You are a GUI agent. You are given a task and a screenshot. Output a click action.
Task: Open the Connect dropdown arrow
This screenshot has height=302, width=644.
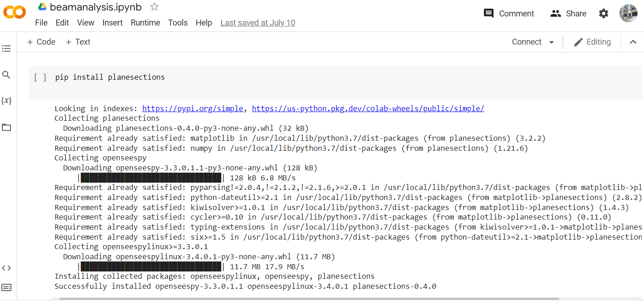coord(551,41)
